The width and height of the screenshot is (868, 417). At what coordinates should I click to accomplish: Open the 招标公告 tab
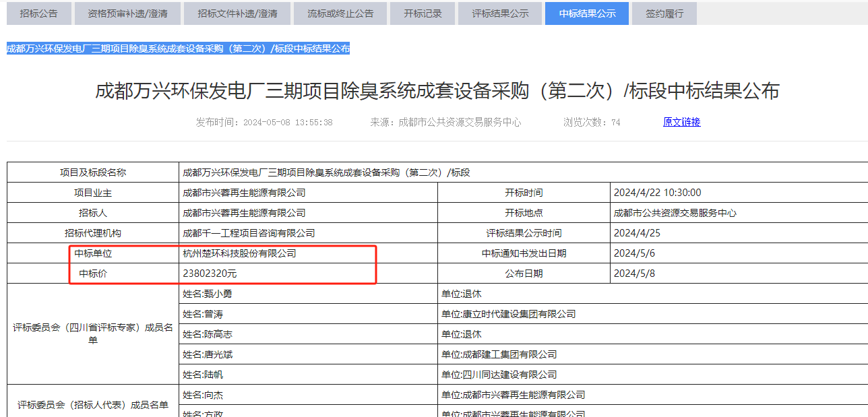[x=38, y=13]
